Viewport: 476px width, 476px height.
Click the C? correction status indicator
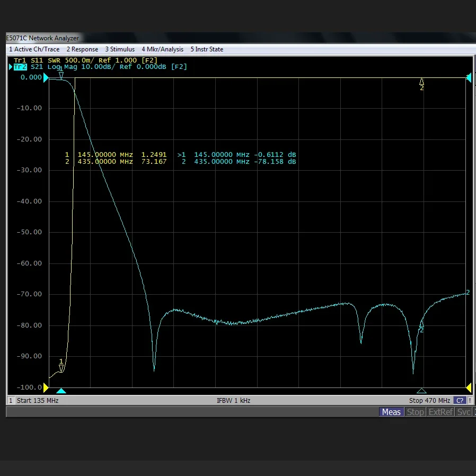[459, 401]
